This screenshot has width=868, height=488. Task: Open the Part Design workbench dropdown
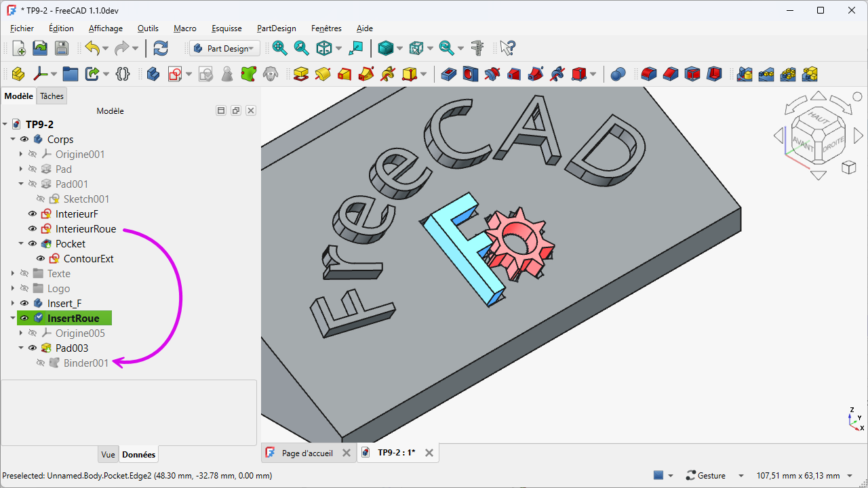pyautogui.click(x=225, y=48)
